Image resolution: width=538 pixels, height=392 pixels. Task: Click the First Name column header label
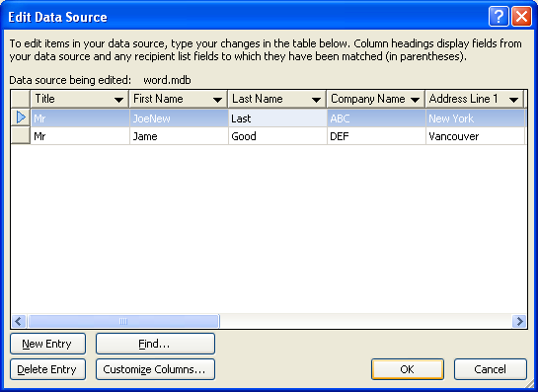158,99
